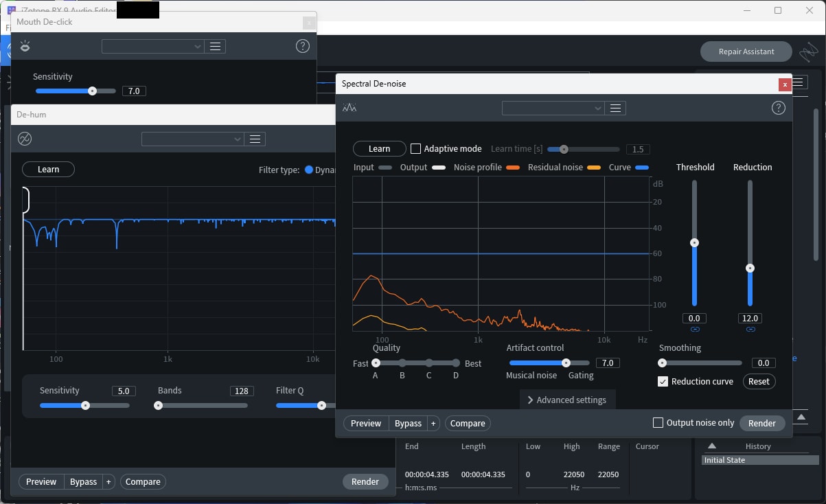This screenshot has width=826, height=504.
Task: Enable Adaptive mode checkbox
Action: tap(415, 148)
